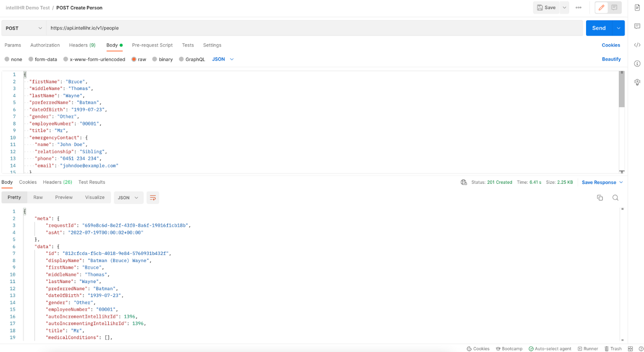
Task: Select the Preview response view
Action: tap(64, 197)
